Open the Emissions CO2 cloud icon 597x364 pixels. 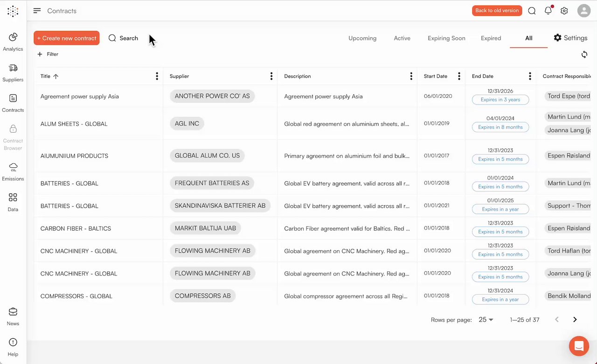(x=13, y=167)
